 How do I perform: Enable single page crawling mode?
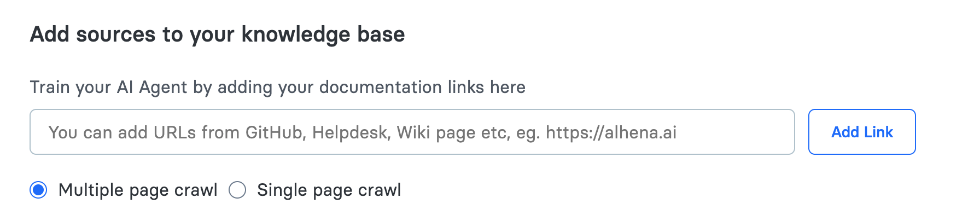click(237, 190)
